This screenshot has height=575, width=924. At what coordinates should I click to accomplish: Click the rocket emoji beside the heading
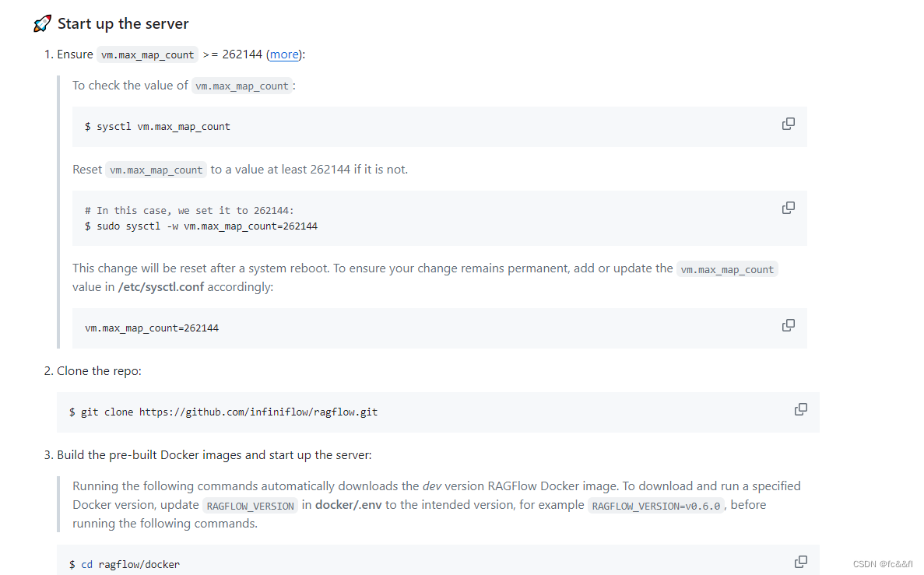coord(42,23)
